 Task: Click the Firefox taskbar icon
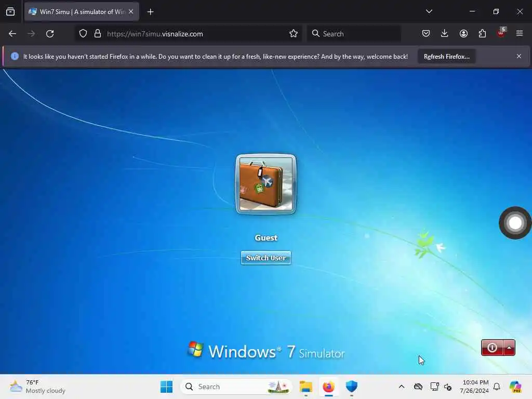click(328, 387)
